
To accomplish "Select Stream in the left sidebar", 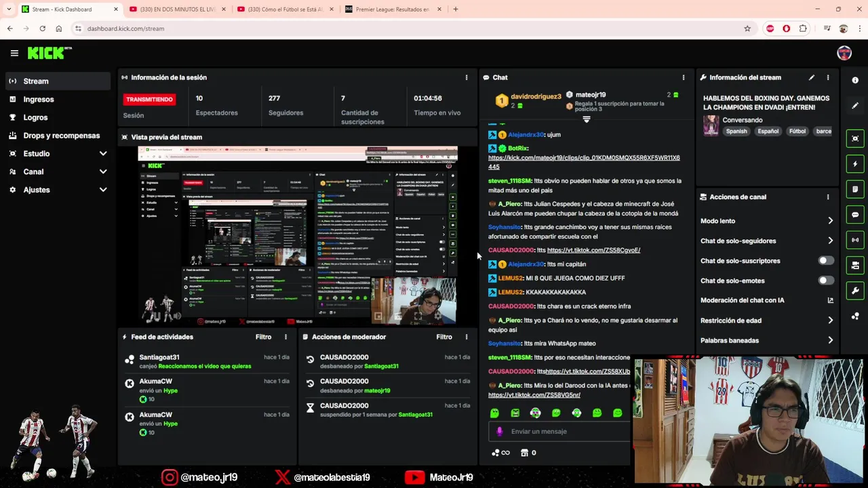I will pos(58,81).
